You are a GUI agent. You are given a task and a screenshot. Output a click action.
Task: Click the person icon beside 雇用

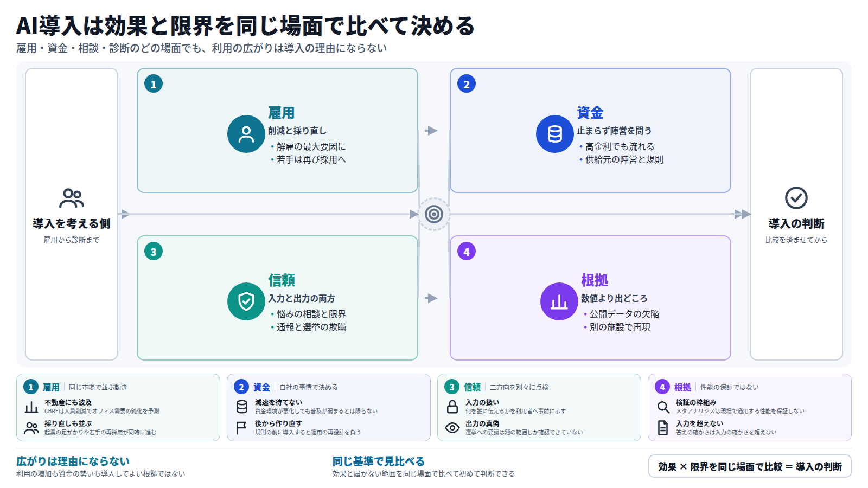point(246,134)
